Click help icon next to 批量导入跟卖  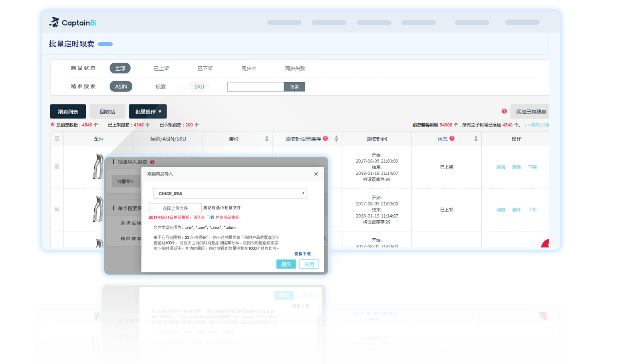(152, 162)
